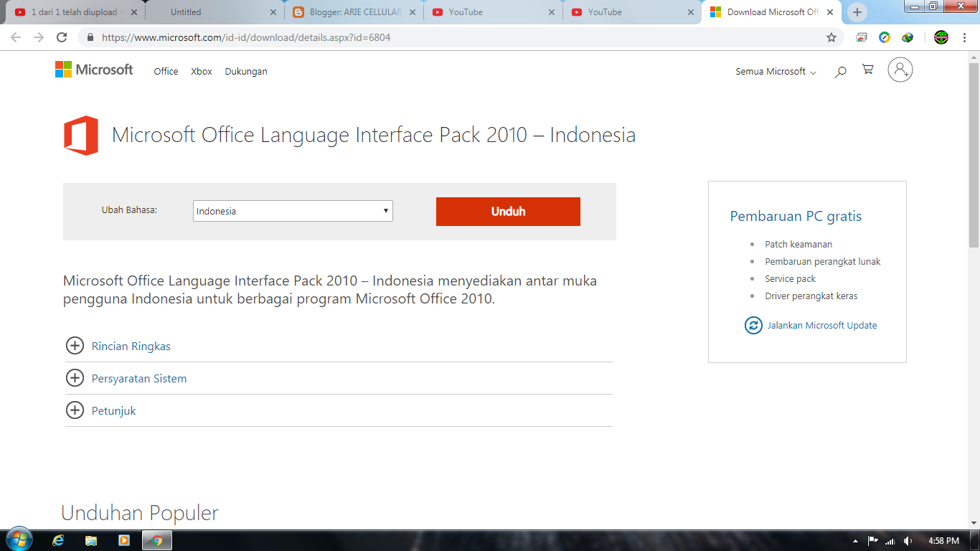
Task: Switch to the Untitled tab
Action: tap(214, 12)
